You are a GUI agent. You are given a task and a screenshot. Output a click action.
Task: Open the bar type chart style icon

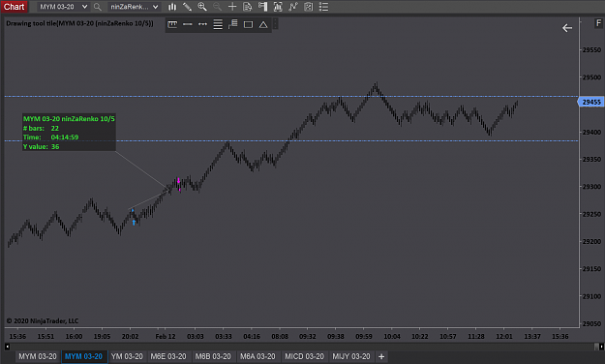[172, 7]
